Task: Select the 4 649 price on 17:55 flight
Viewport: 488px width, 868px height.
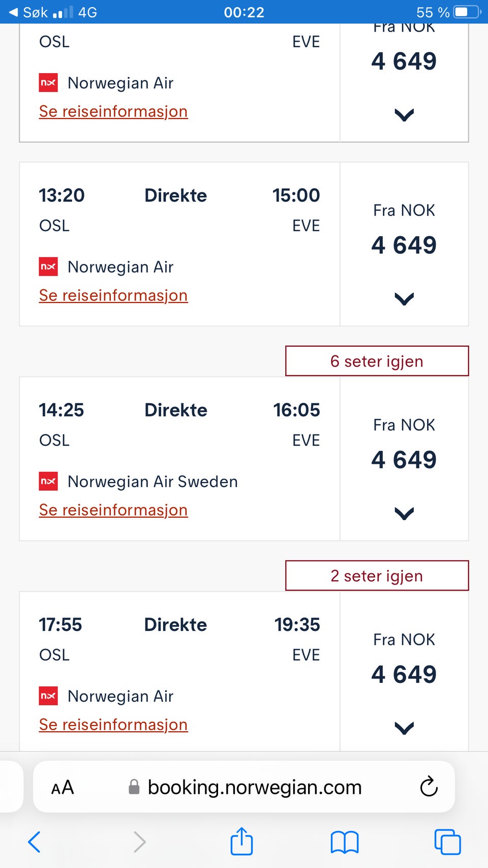Action: [x=404, y=674]
